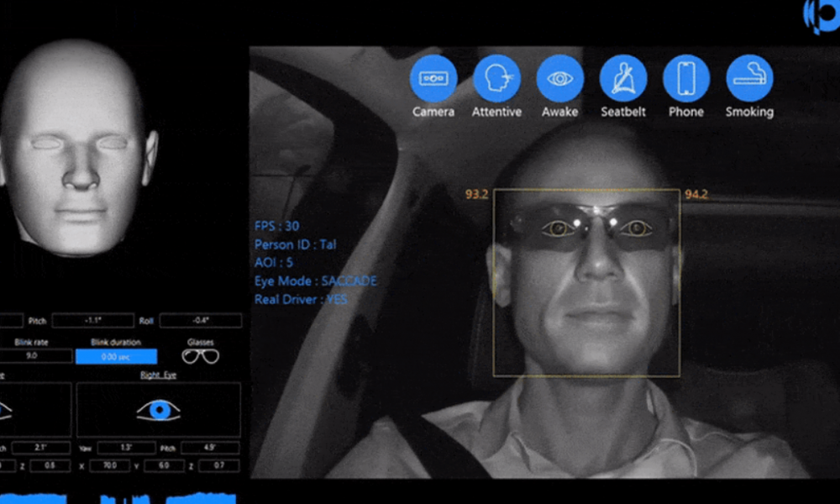The image size is (840, 504).
Task: Click the left eye Z field showing 0.8
Action: [x=50, y=466]
